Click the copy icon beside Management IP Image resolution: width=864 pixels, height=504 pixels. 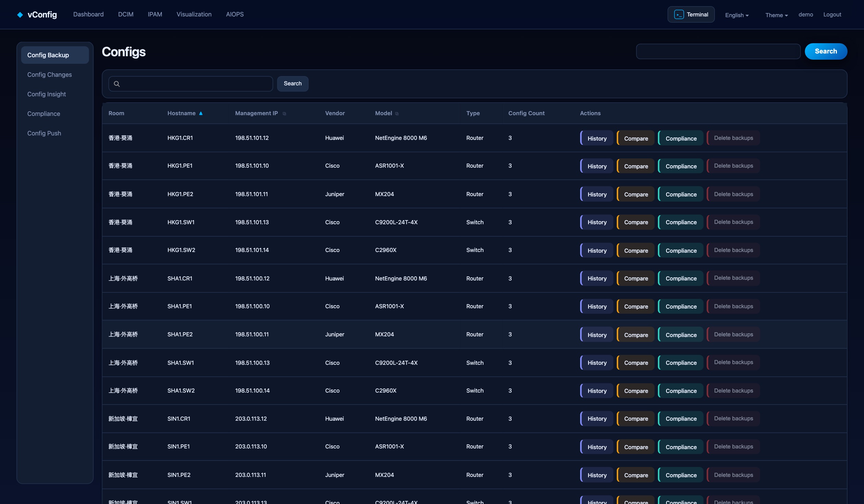pos(284,114)
